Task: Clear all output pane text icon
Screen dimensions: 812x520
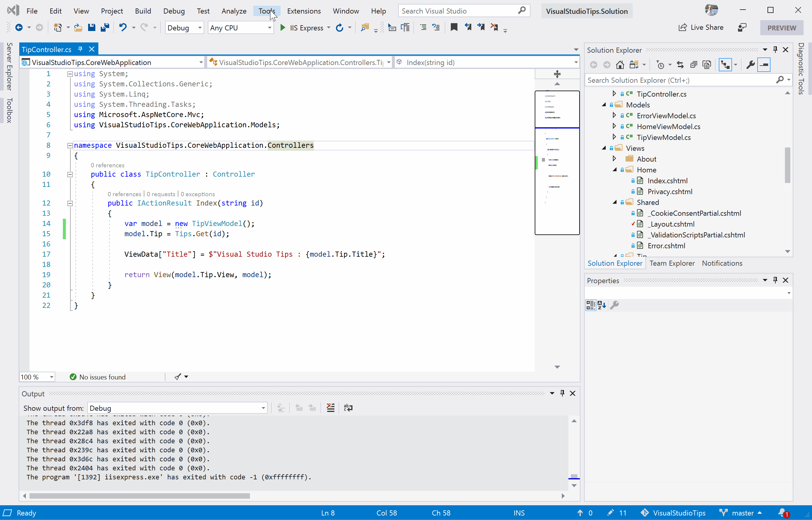Action: [x=331, y=408]
